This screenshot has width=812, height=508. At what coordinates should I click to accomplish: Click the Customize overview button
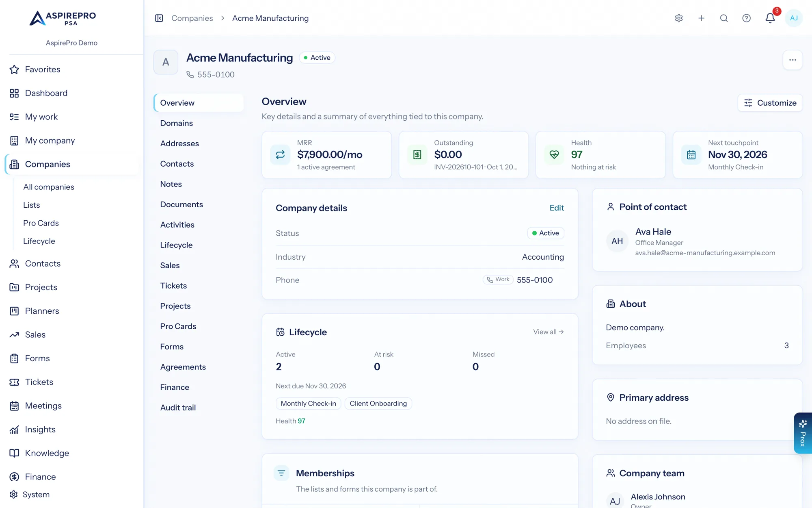770,103
